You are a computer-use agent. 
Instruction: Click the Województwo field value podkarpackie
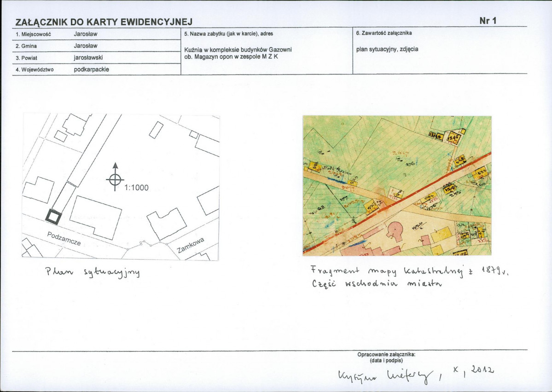92,69
